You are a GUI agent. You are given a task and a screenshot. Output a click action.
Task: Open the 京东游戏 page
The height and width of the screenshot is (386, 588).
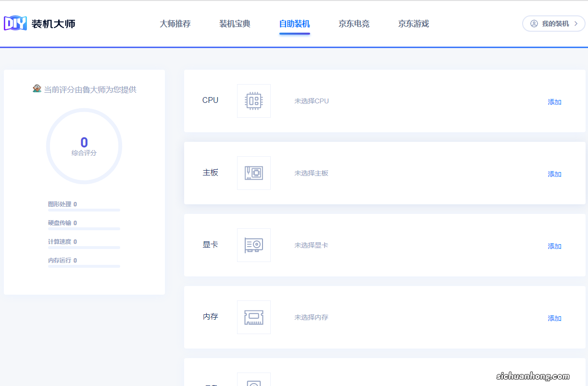[413, 23]
